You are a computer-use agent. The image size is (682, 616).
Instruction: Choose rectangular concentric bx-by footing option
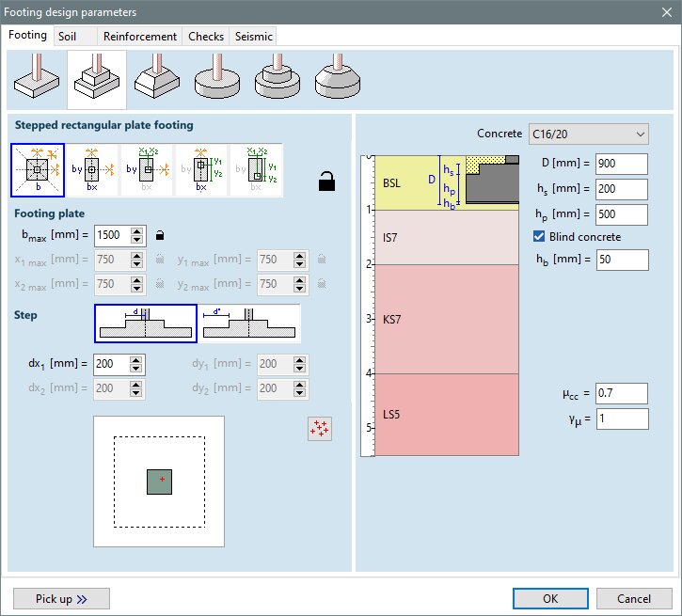(x=92, y=170)
